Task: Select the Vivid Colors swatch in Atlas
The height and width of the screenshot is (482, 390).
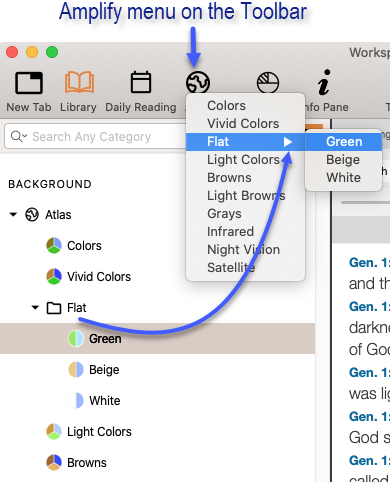Action: [x=54, y=276]
